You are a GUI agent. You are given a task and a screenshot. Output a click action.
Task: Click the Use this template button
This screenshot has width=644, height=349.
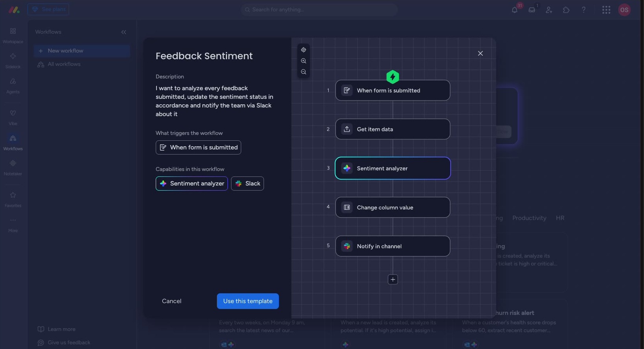point(248,301)
